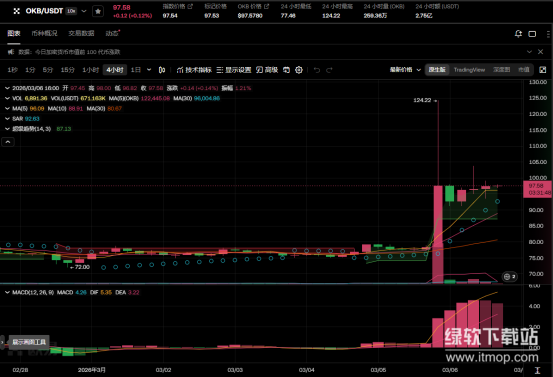Expand the OKB/USDT trading pair dropdown
The height and width of the screenshot is (377, 553).
click(84, 11)
